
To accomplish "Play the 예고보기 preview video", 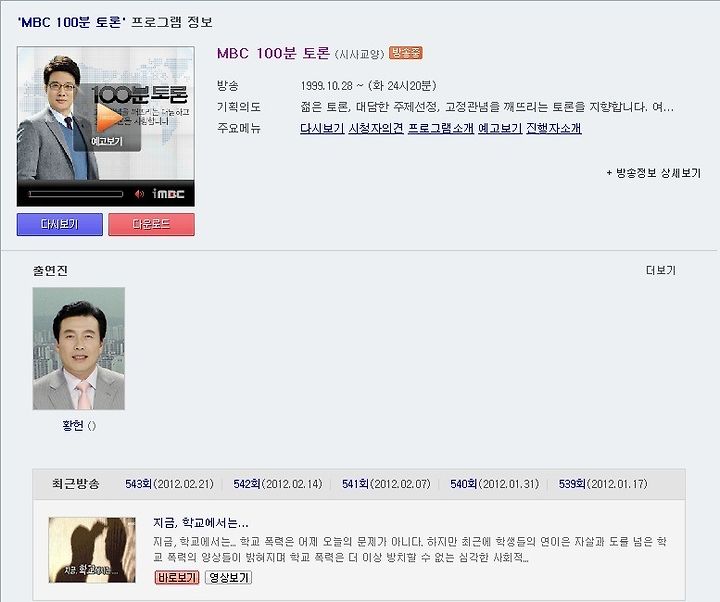I will (107, 118).
